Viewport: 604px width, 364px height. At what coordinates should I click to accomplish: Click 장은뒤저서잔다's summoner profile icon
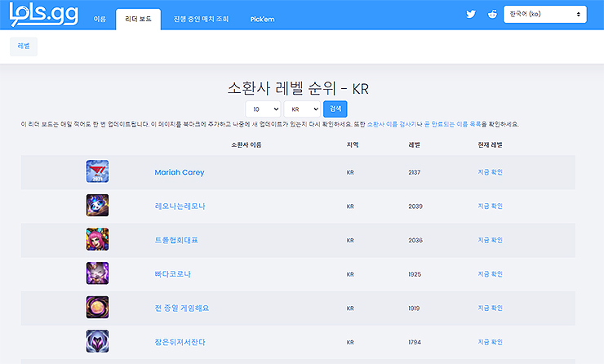[97, 341]
